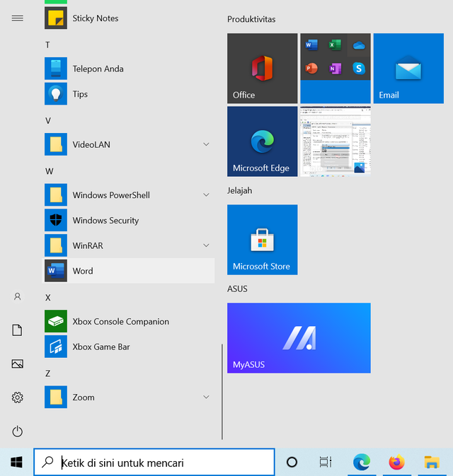Expand the Windows PowerShell chevron
The width and height of the screenshot is (453, 476).
click(x=206, y=195)
